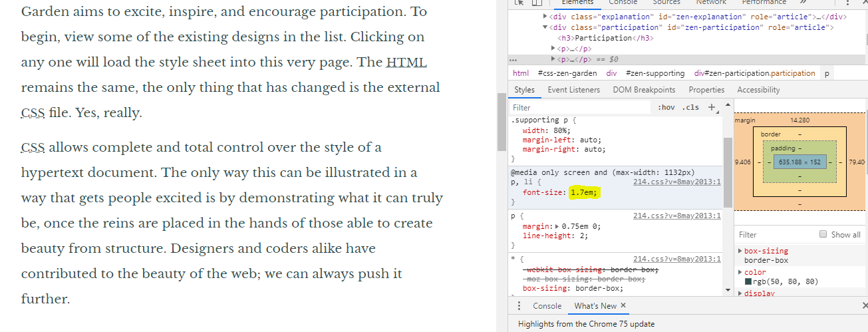Open the Console panel in the top tab bar
868x332 pixels.
coord(624,3)
